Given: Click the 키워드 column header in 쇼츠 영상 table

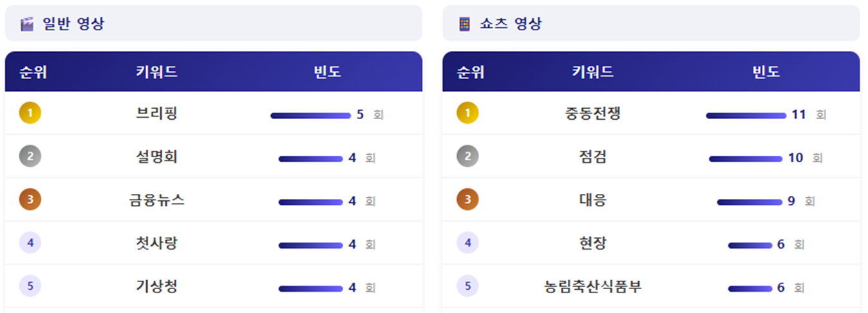Looking at the screenshot, I should tap(593, 72).
